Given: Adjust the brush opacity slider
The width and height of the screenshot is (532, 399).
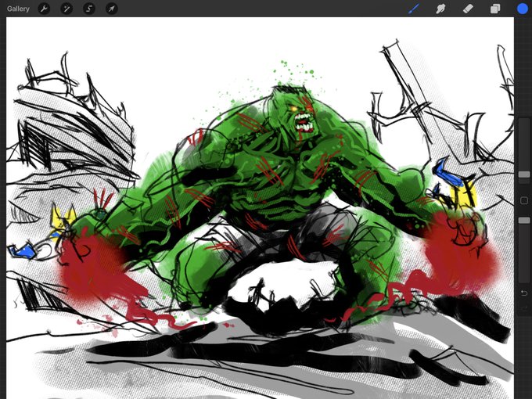Looking at the screenshot, I should click(524, 221).
